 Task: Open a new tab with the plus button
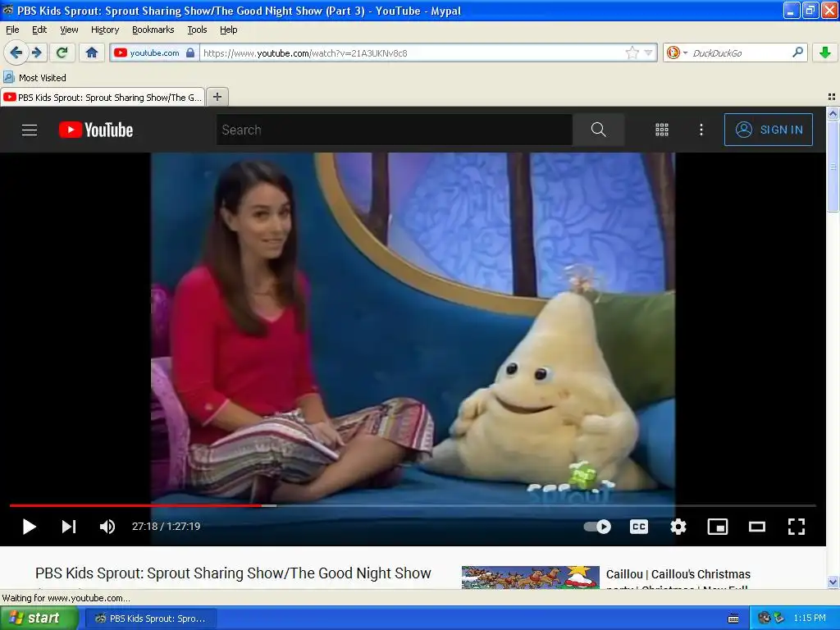[x=217, y=97]
